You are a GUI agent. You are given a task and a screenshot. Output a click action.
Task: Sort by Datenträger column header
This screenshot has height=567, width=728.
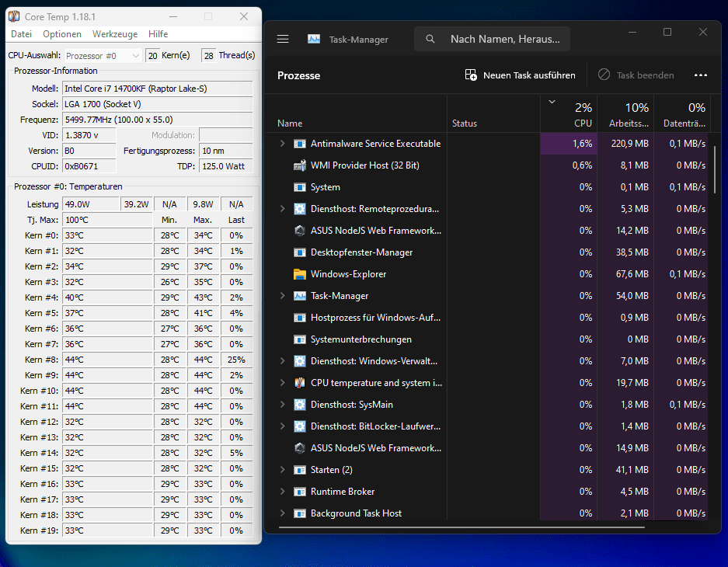pos(681,113)
